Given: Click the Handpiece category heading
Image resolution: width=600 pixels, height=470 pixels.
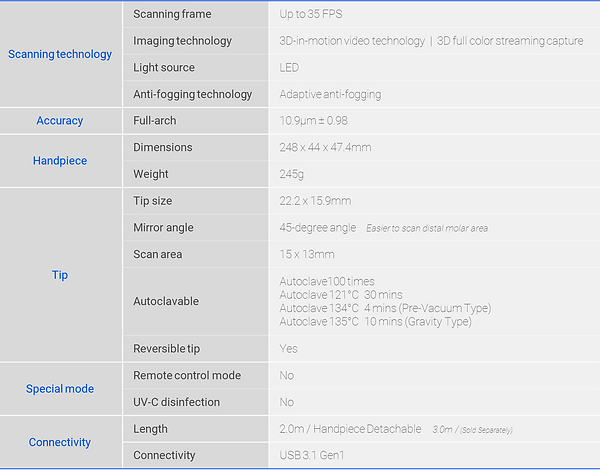Looking at the screenshot, I should (x=60, y=161).
